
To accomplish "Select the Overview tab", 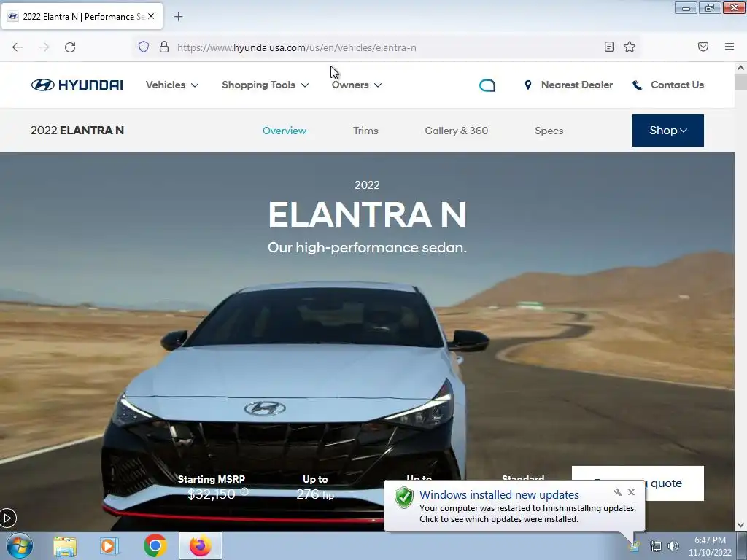I will click(x=285, y=131).
